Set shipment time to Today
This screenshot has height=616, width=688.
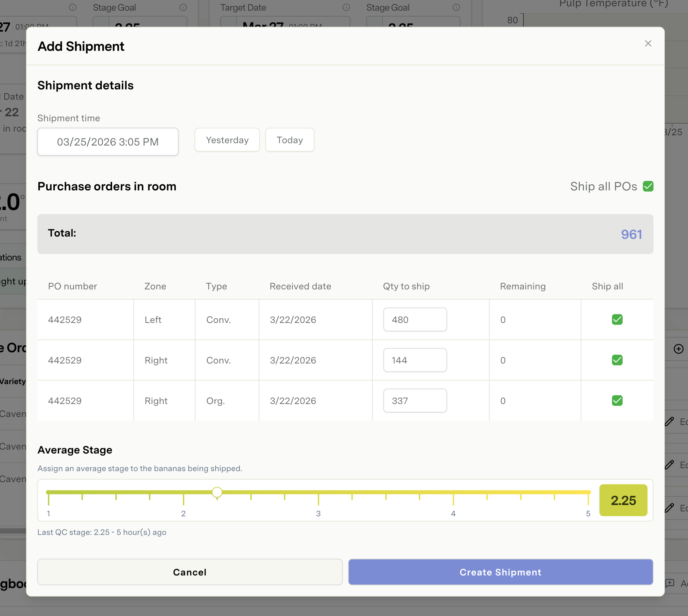(x=289, y=140)
